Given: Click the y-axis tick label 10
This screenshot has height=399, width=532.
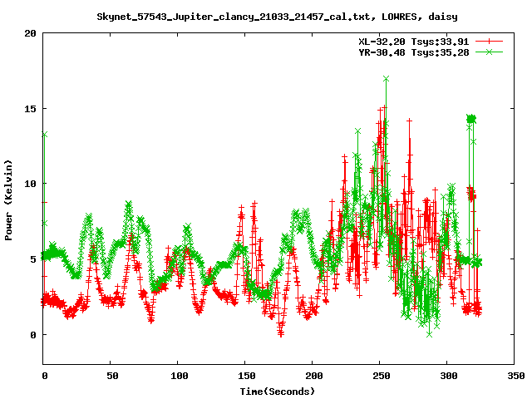Looking at the screenshot, I should point(30,184).
